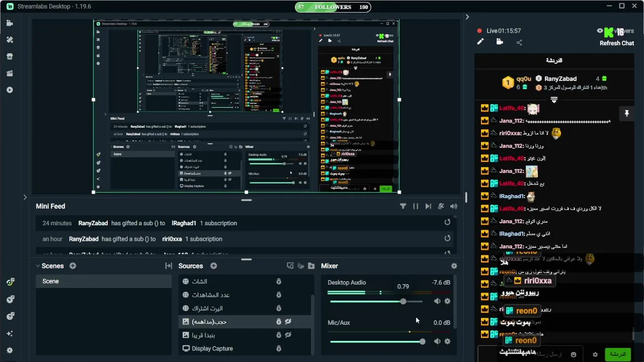Open the Layout Editor sidebar icon

pyautogui.click(x=10, y=73)
